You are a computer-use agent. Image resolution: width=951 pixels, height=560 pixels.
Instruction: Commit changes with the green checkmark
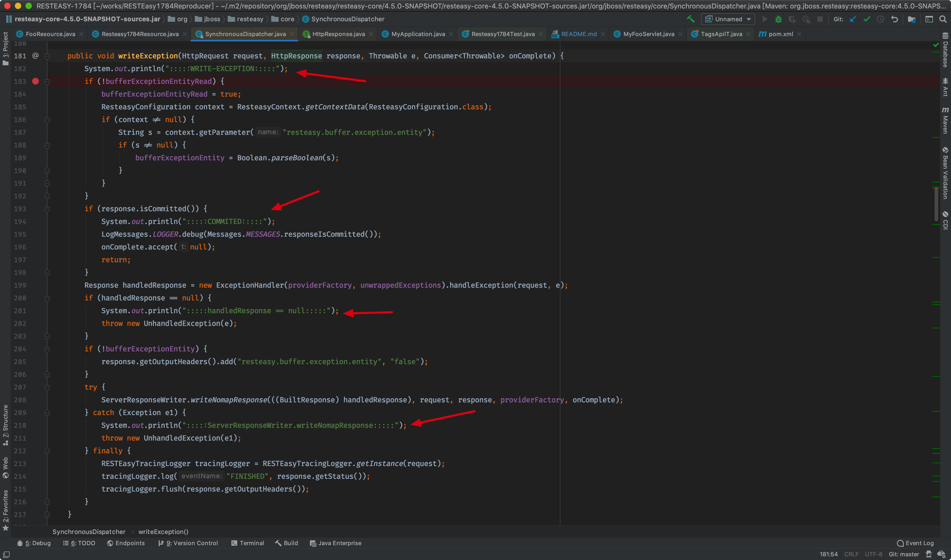pos(867,19)
